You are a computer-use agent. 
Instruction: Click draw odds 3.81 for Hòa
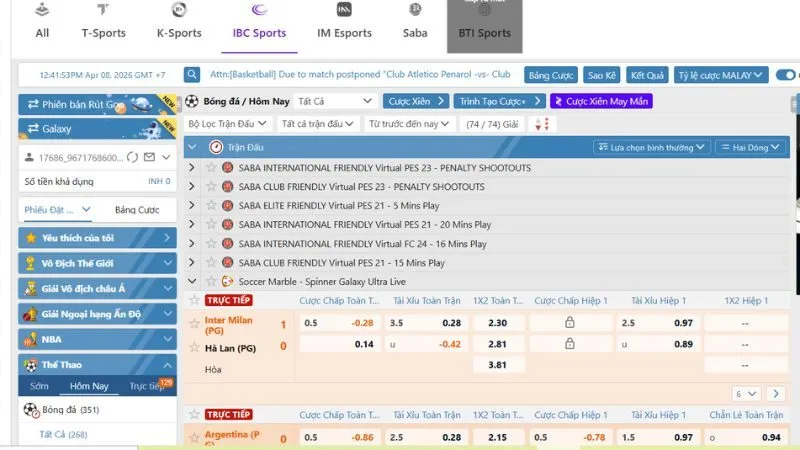(497, 365)
